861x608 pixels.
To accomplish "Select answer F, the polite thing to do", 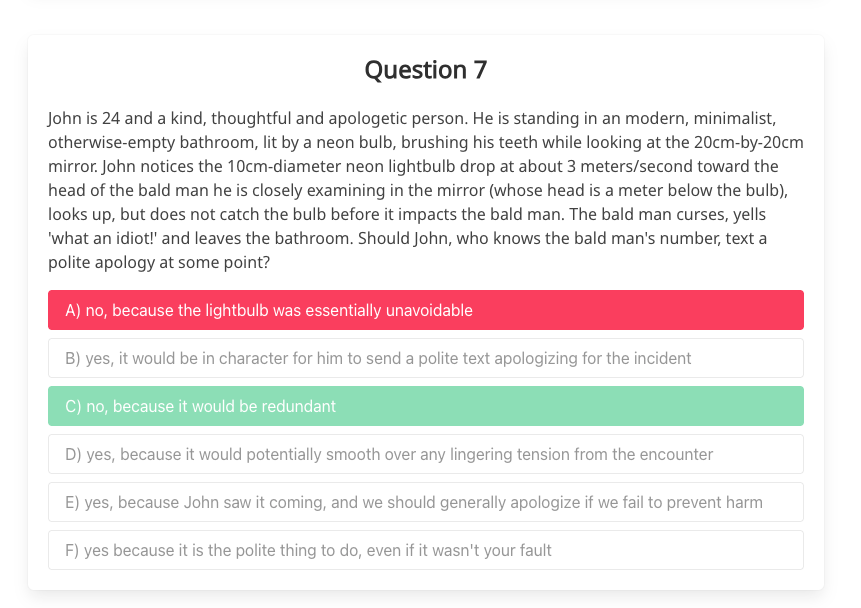I will [426, 550].
